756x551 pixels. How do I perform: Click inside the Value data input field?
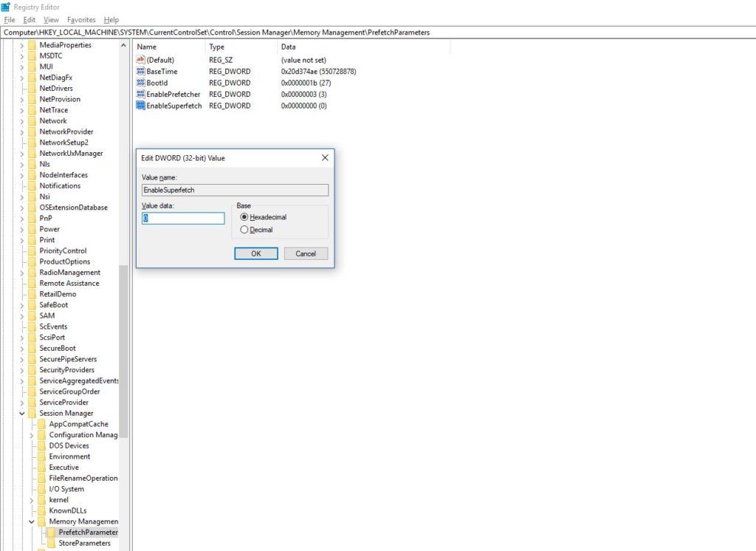click(185, 218)
